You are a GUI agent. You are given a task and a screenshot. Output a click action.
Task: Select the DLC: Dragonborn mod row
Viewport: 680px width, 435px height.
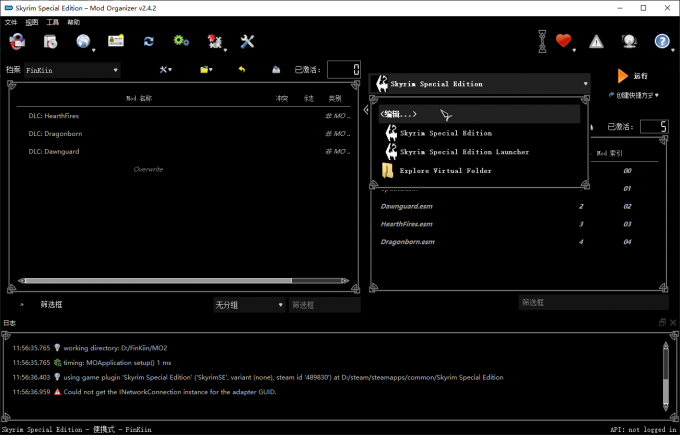click(183, 134)
